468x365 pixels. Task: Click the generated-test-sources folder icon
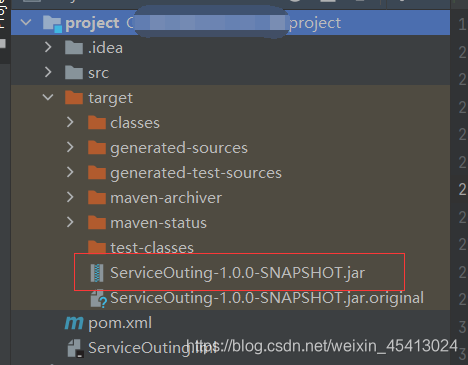[97, 172]
